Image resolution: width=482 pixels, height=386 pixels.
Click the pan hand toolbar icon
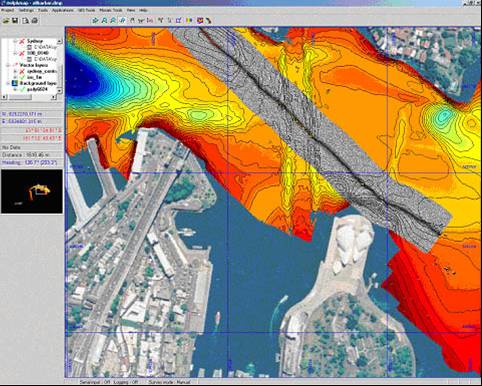pos(132,21)
